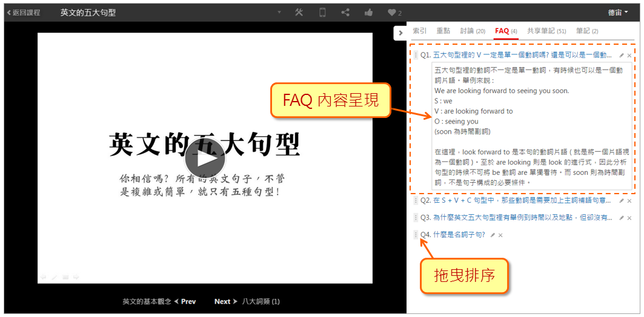
Task: Go to Prev lesson 英文的基本觀念
Action: 185,301
